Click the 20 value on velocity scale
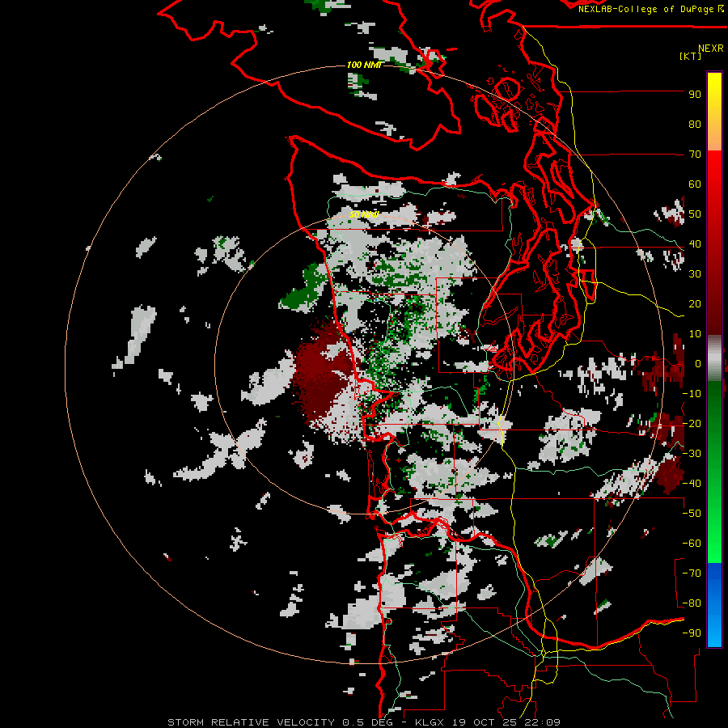 695,304
